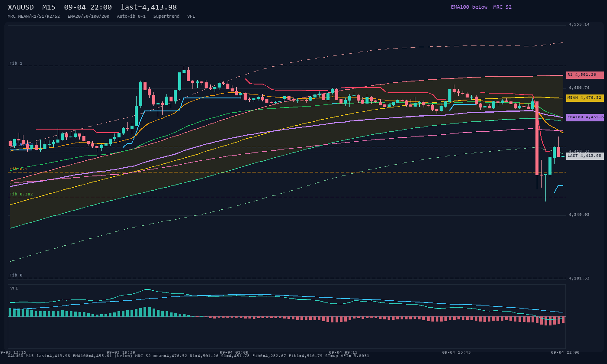This screenshot has width=607, height=364.
Task: Click the 09-04 09:15 time axis label
Action: point(343,353)
